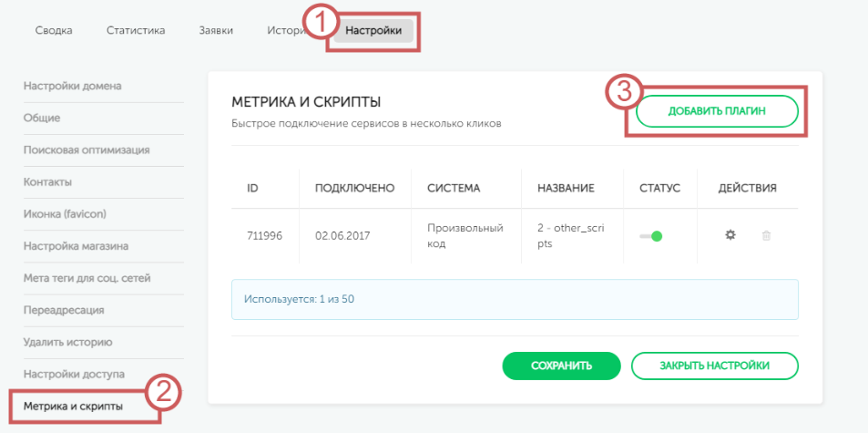Click the gear settings icon for plugin 711996
This screenshot has width=868, height=433.
click(730, 235)
